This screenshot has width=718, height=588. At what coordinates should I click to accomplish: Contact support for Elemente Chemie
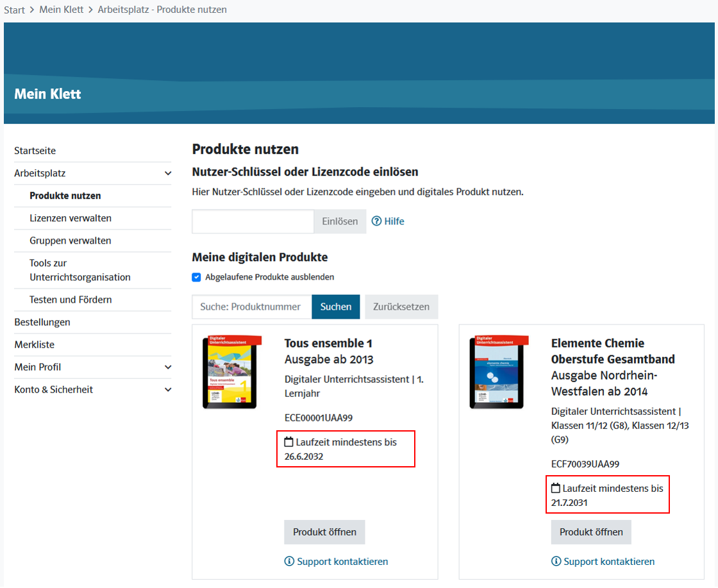click(x=609, y=562)
